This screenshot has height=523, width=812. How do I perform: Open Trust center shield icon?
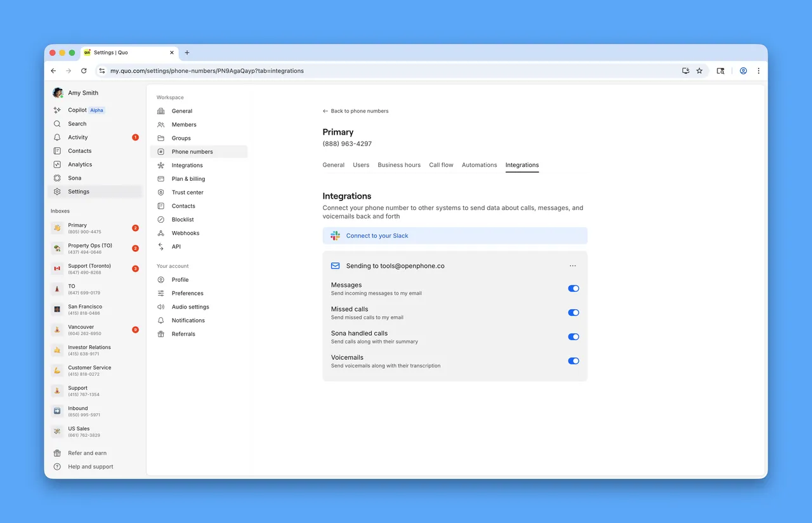click(x=161, y=192)
